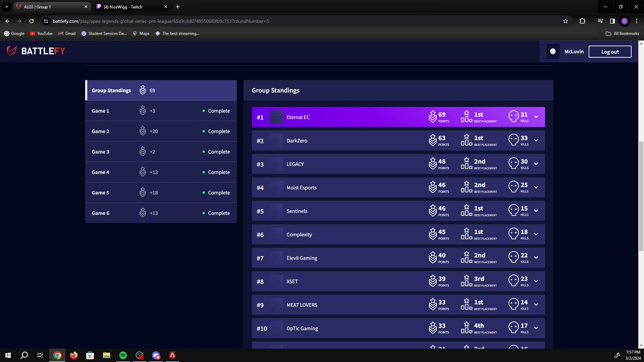This screenshot has width=644, height=362.
Task: Click the site info icon beside the URL
Action: 46,21
